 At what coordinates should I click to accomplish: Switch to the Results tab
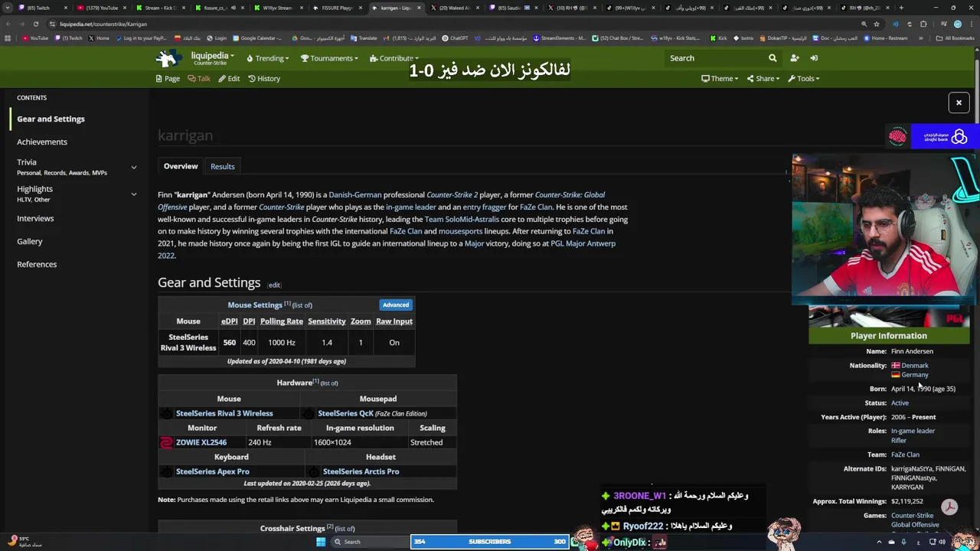coord(223,166)
